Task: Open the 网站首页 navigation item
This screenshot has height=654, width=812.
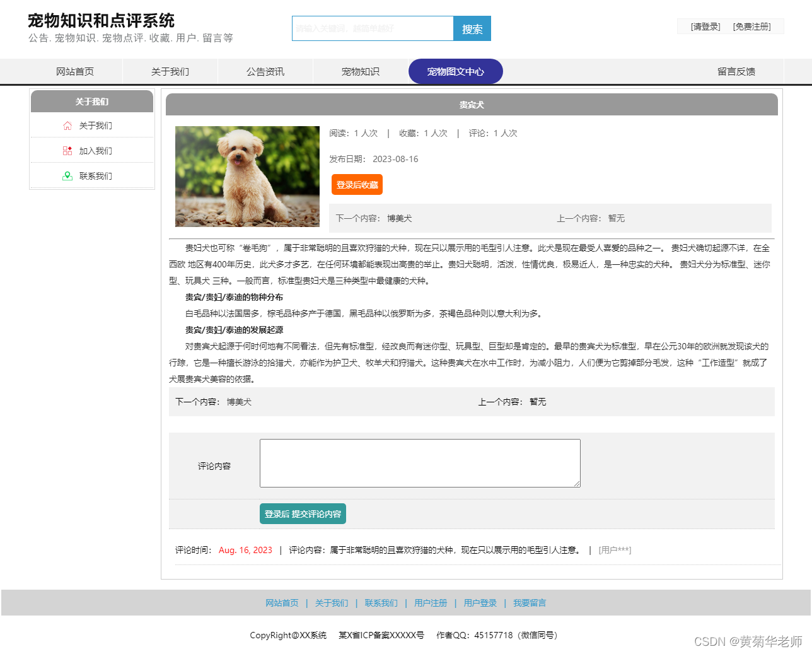Action: [x=76, y=71]
